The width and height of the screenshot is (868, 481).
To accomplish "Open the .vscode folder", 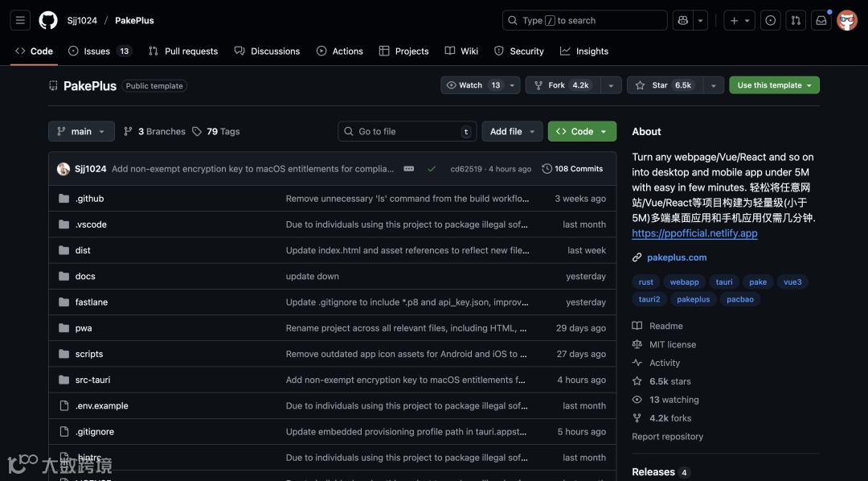I will 91,224.
